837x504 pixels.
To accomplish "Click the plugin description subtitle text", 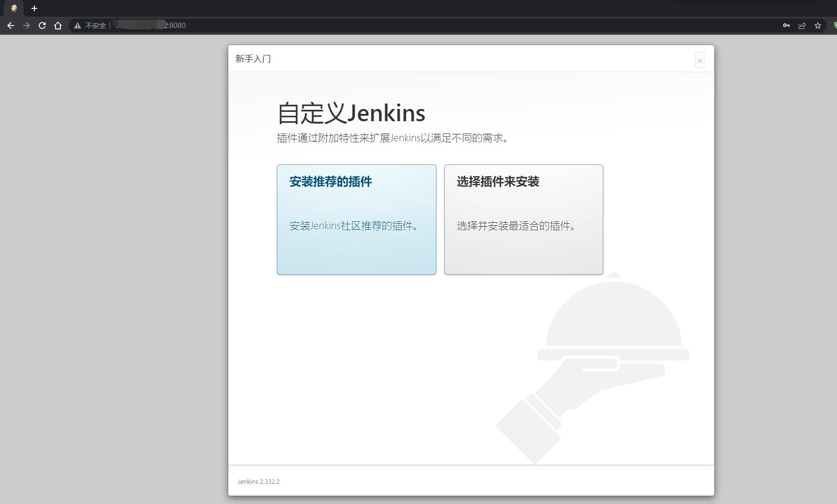I will (393, 138).
